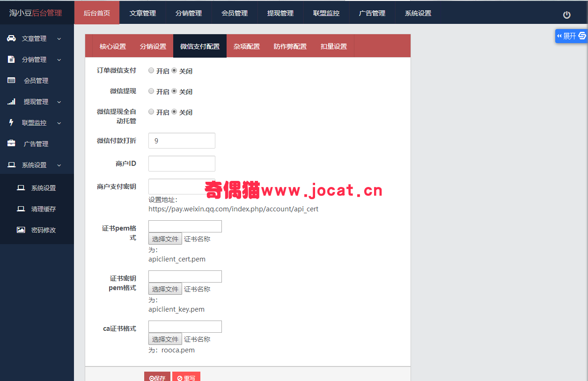
Task: Open 文章管理 in top navigation
Action: [143, 13]
